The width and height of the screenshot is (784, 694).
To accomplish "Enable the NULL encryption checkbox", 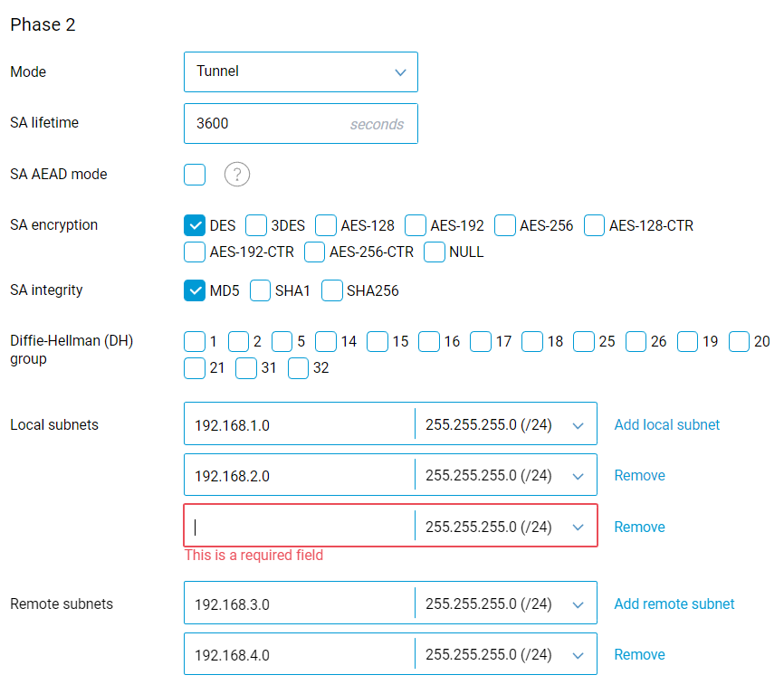I will pos(435,252).
